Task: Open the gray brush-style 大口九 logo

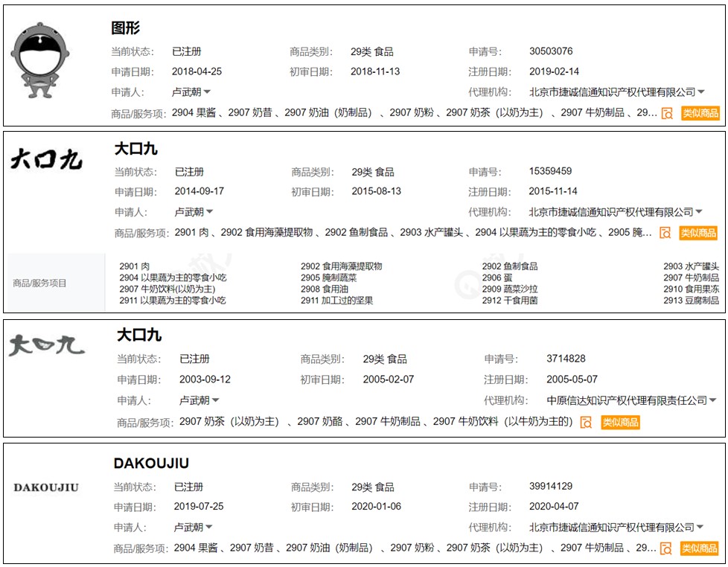Action: 46,345
